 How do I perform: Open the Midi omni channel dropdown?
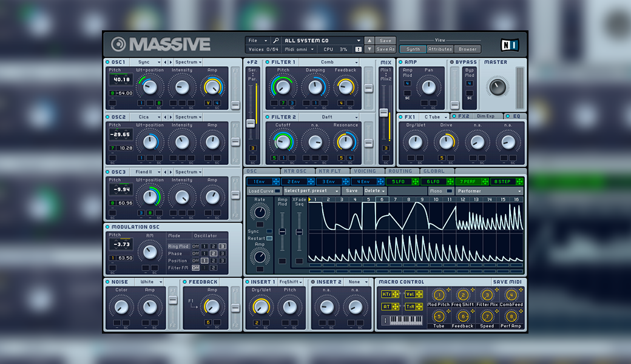[299, 49]
